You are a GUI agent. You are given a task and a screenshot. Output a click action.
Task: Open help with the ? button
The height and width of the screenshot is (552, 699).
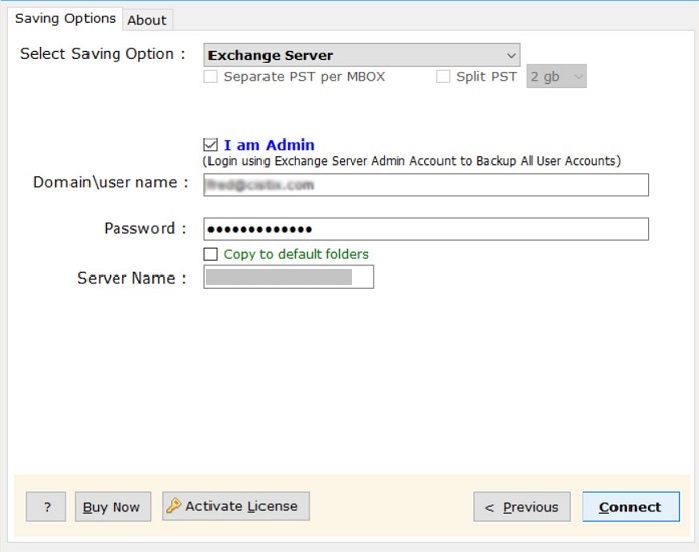tap(46, 507)
